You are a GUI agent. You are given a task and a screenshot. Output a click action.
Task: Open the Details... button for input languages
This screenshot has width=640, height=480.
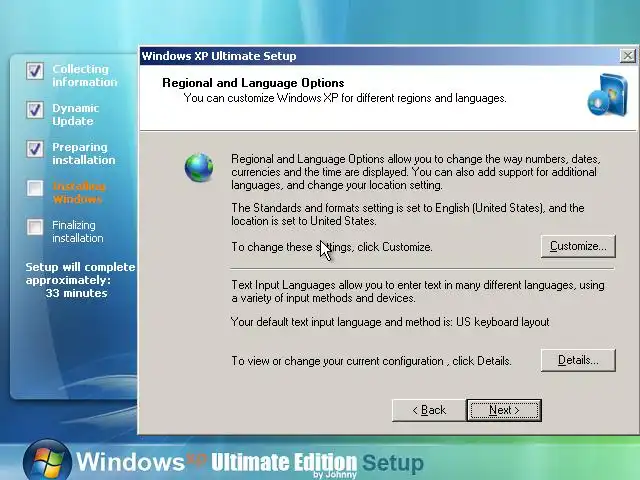(x=578, y=360)
